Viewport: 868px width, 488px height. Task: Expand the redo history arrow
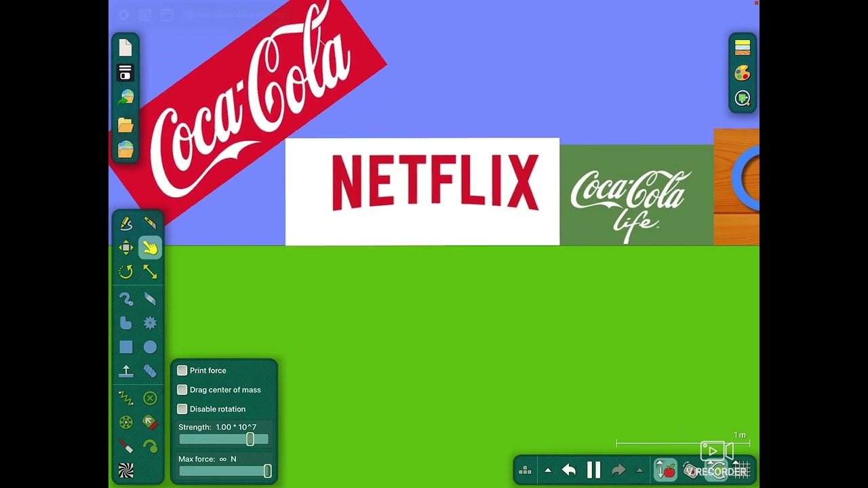coord(639,470)
